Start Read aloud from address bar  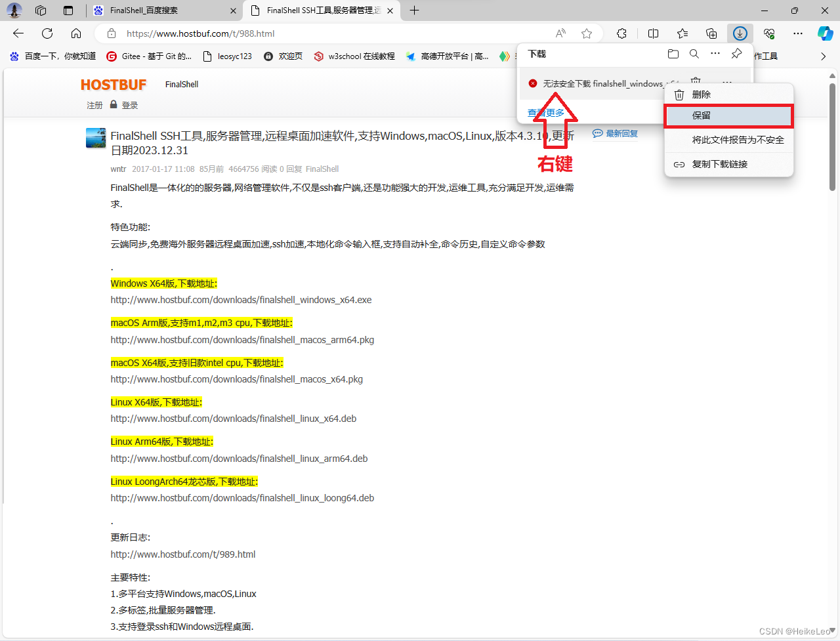click(560, 33)
